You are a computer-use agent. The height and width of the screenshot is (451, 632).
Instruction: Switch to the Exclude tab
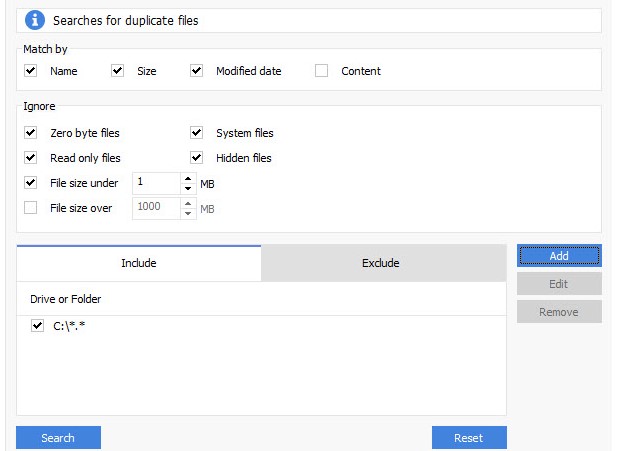click(380, 263)
